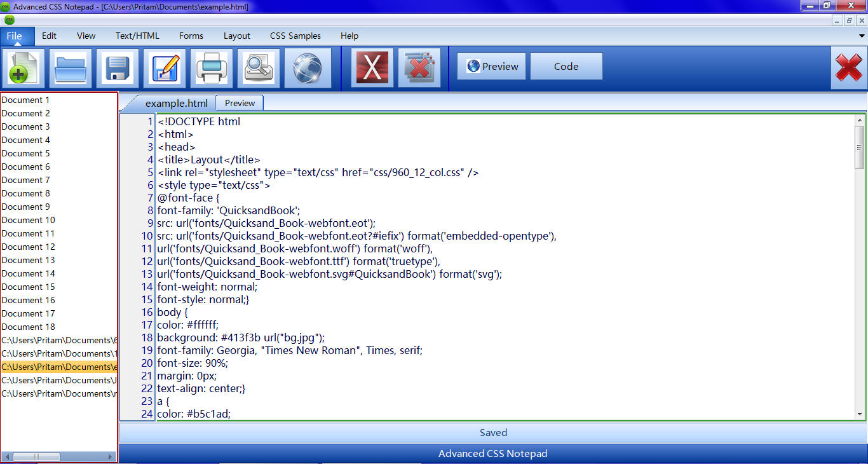Viewport: 868px width, 464px height.
Task: Switch to Preview mode
Action: 491,65
